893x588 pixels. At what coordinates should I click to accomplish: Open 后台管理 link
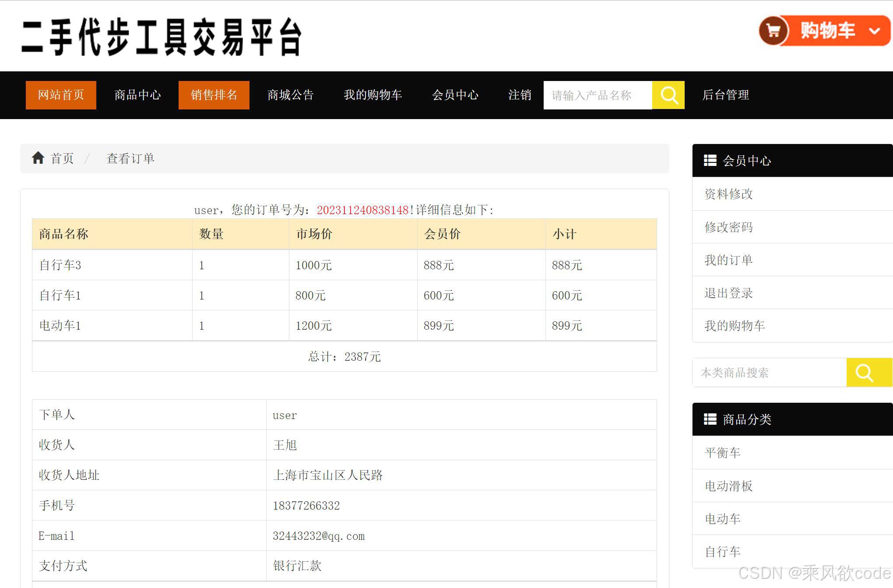point(725,95)
